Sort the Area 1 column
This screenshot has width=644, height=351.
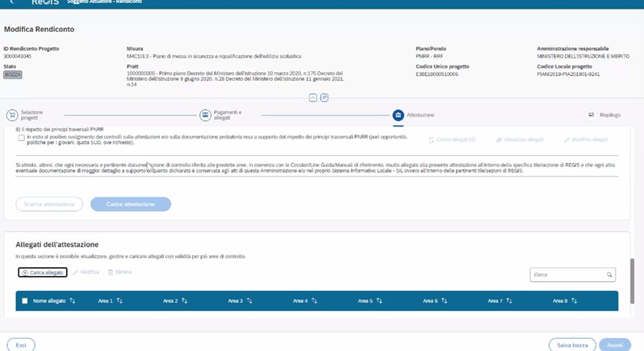pyautogui.click(x=119, y=301)
